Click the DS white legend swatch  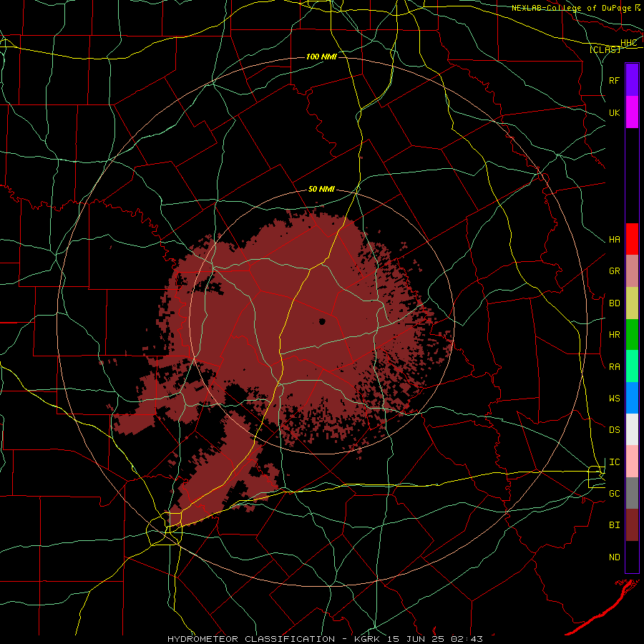pyautogui.click(x=632, y=429)
